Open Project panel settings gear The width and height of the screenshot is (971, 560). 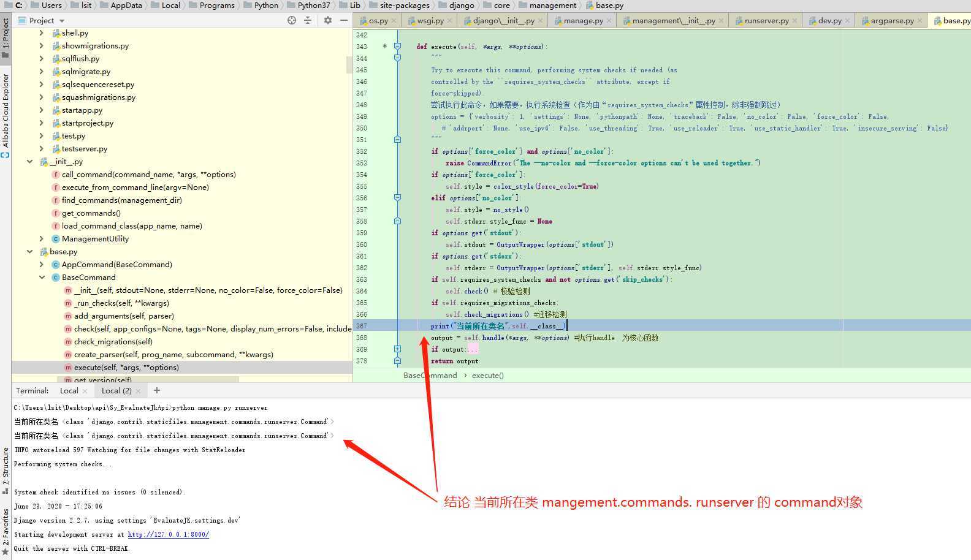328,20
